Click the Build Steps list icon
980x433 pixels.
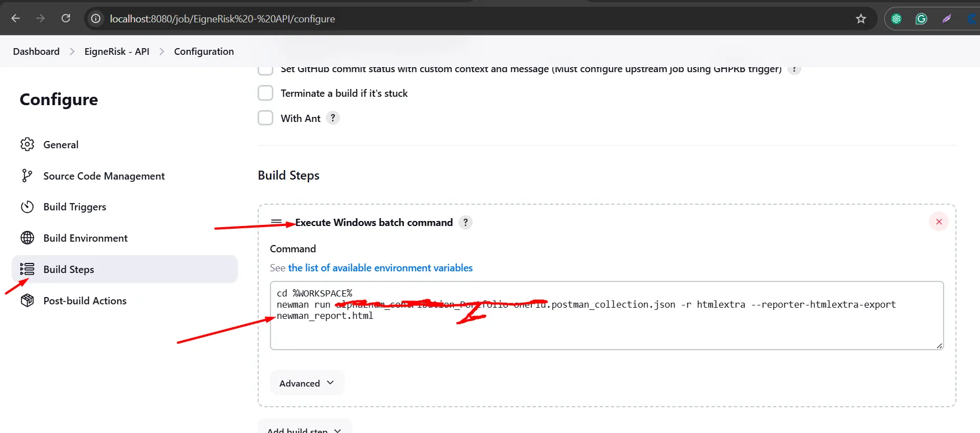pyautogui.click(x=27, y=269)
